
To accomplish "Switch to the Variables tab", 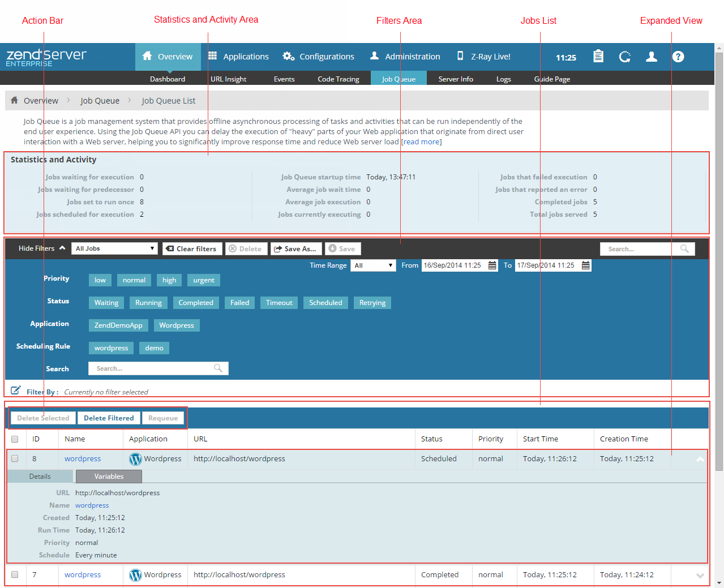I will tap(109, 477).
